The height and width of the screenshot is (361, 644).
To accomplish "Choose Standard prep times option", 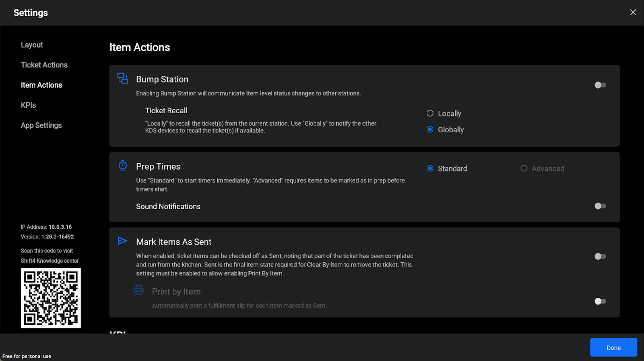I will [x=430, y=168].
